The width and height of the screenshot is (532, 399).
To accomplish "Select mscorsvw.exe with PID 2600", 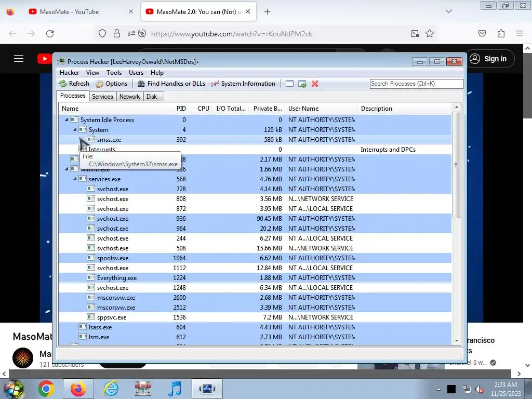I will tap(255, 297).
